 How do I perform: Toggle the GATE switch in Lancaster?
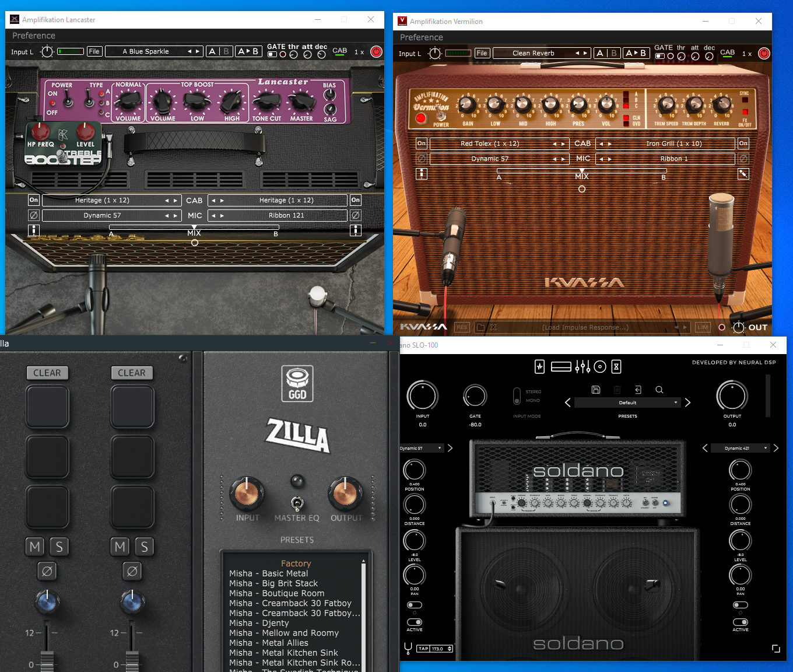point(272,54)
